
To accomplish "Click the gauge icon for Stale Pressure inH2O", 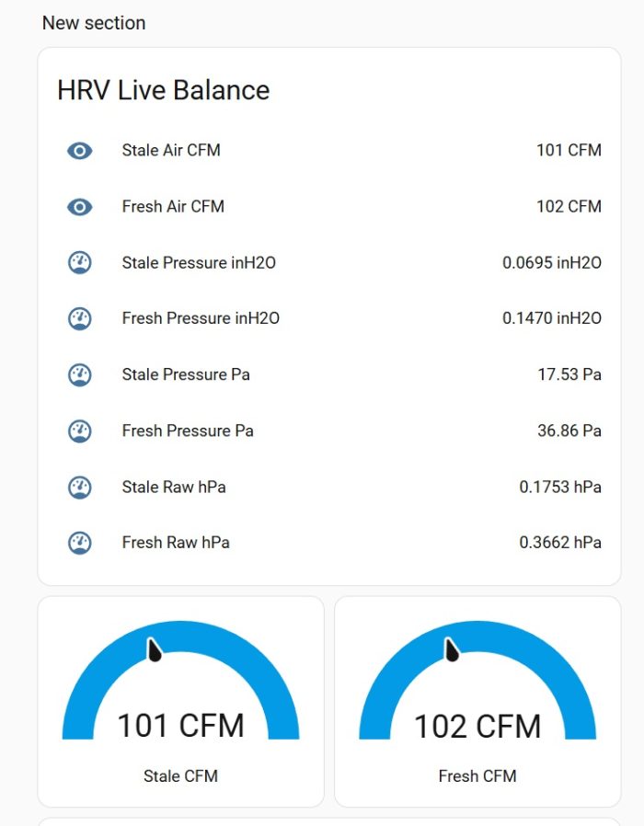I will tap(79, 262).
